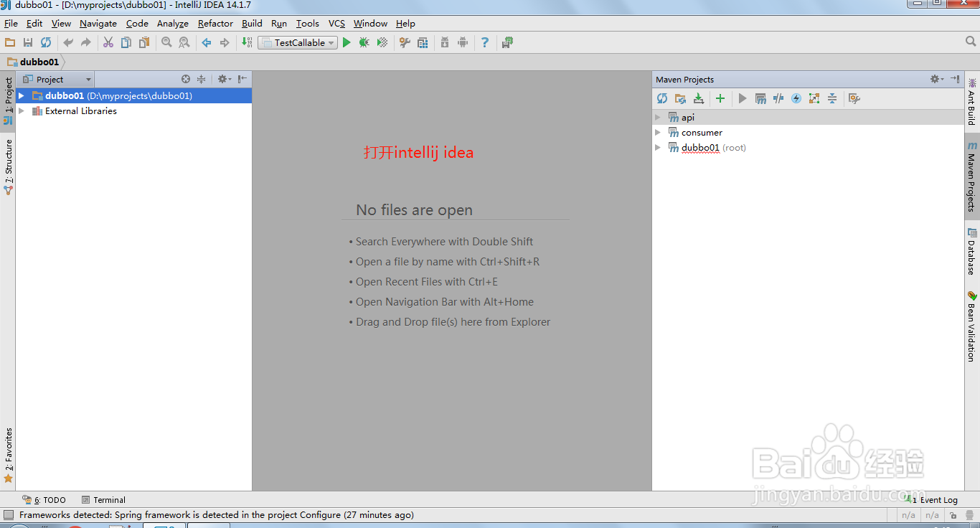Toggle Skip Tests lightning icon

coord(796,98)
